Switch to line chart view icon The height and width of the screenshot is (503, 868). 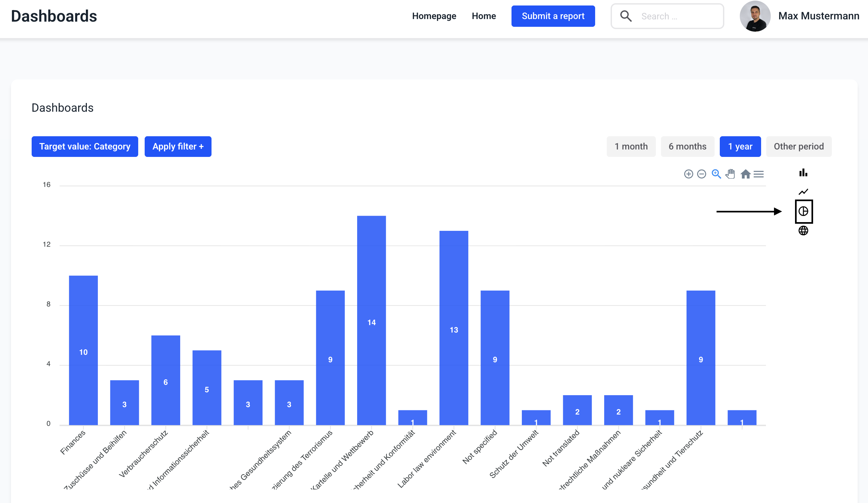[x=803, y=192]
